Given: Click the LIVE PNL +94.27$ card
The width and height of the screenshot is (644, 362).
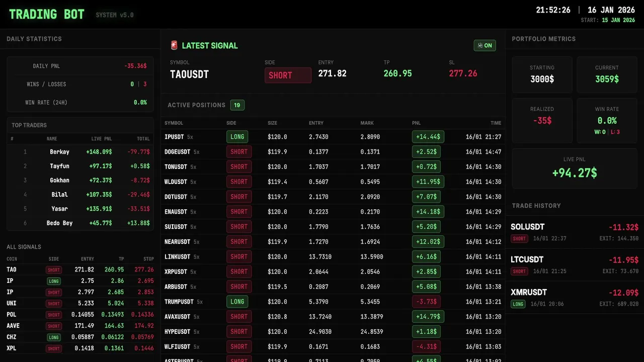Looking at the screenshot, I should click(x=575, y=168).
